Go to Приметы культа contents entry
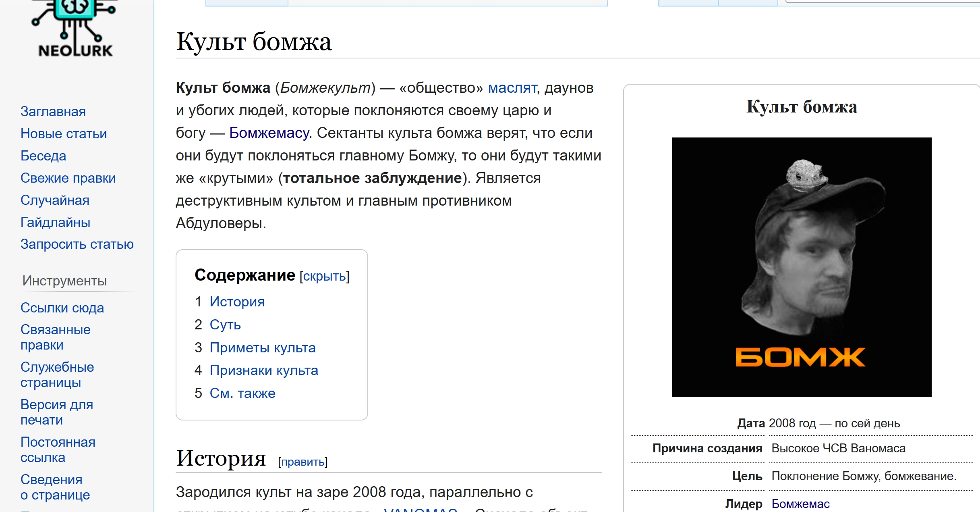 (262, 348)
